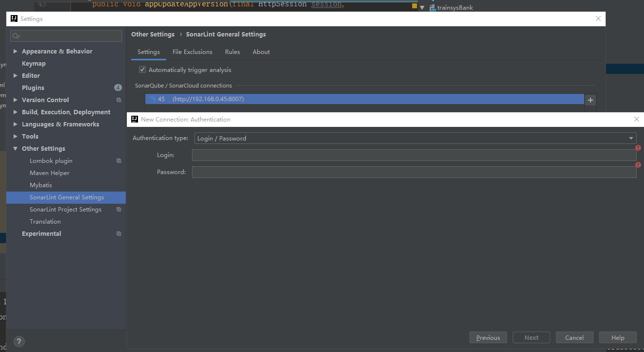Viewport: 644px width, 352px height.
Task: Click the IntelliJ logo in New Connection title bar
Action: point(135,119)
